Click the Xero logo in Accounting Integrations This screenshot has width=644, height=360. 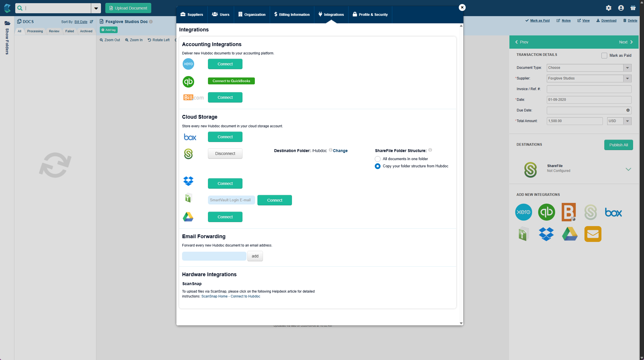point(188,64)
